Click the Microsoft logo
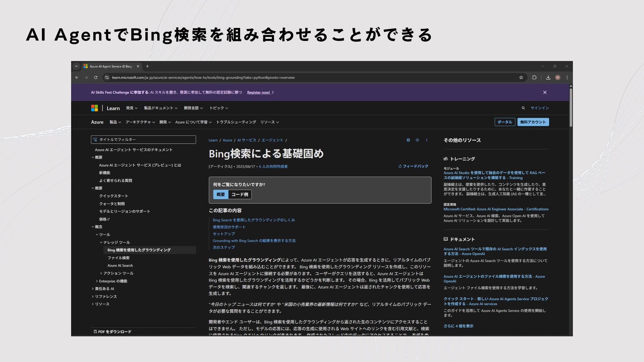 coord(95,108)
